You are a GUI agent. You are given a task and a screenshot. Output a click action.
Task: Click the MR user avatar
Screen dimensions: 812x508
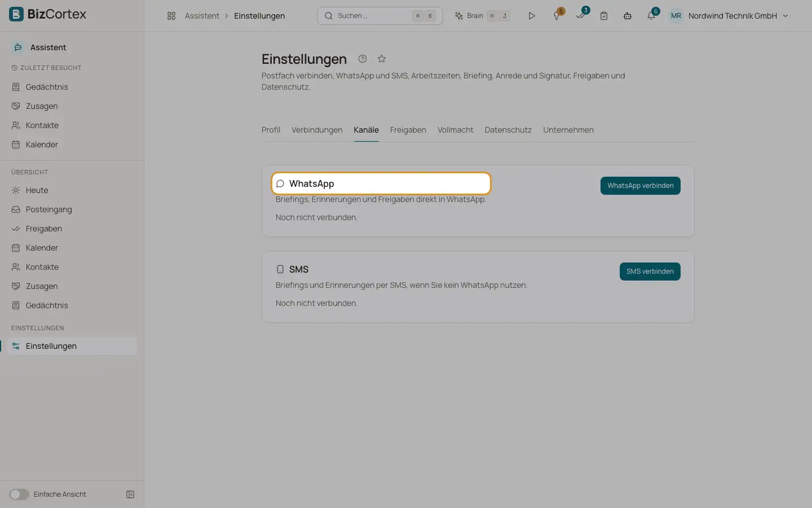click(x=676, y=16)
